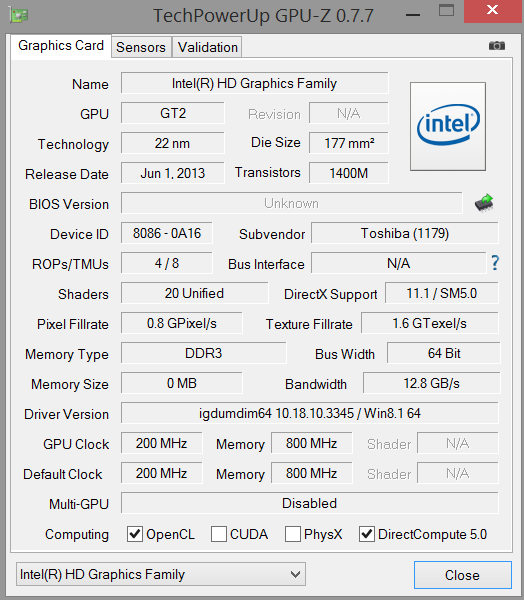Click the Name field showing Intel graphics
524x600 pixels.
[255, 83]
